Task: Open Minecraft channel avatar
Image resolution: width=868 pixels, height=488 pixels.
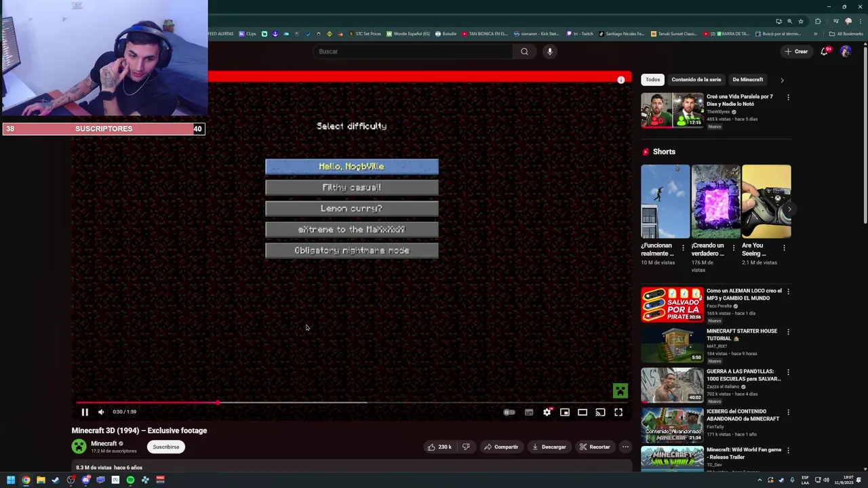Action: pos(79,446)
